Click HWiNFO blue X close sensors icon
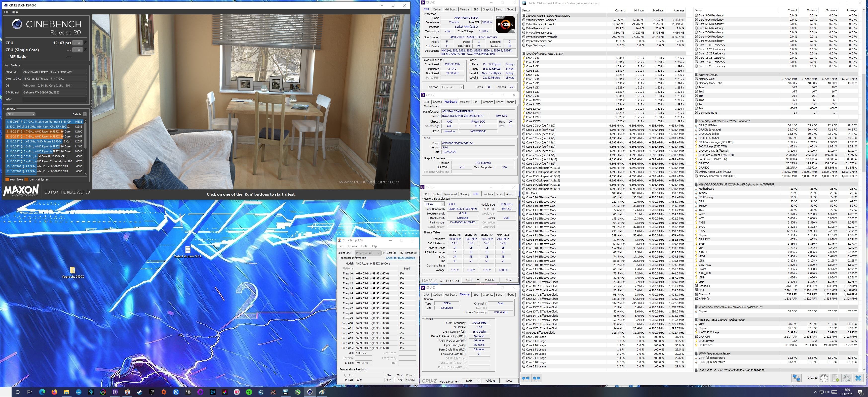The width and height of the screenshot is (868, 397). [x=858, y=378]
